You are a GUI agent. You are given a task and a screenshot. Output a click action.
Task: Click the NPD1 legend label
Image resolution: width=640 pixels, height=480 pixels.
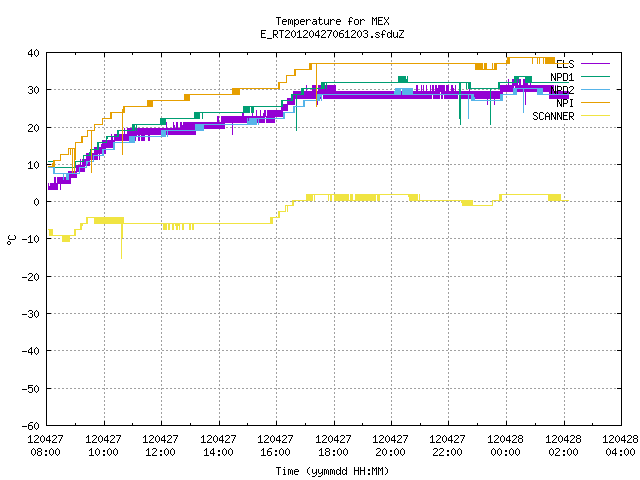point(562,77)
